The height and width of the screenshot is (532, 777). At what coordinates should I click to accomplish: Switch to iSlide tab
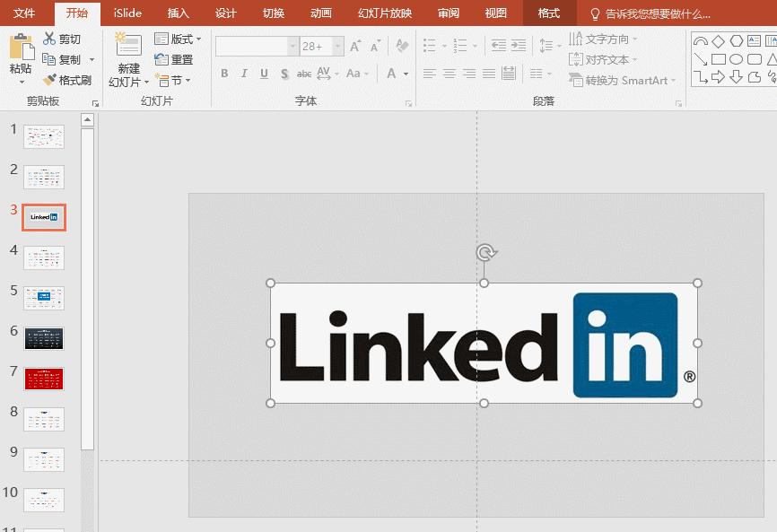pos(127,13)
